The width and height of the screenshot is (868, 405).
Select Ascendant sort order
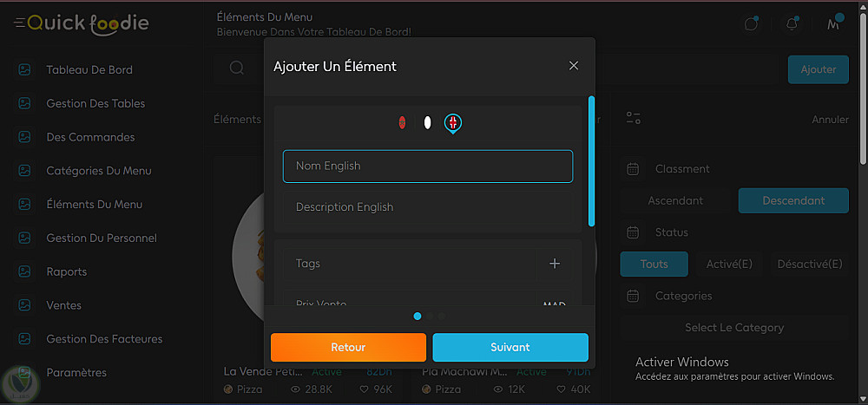pyautogui.click(x=675, y=200)
